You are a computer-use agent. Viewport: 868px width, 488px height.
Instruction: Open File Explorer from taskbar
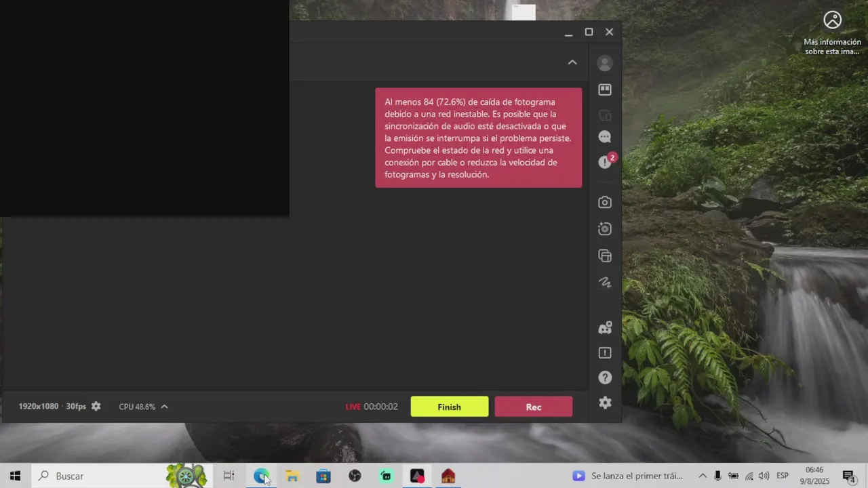292,476
